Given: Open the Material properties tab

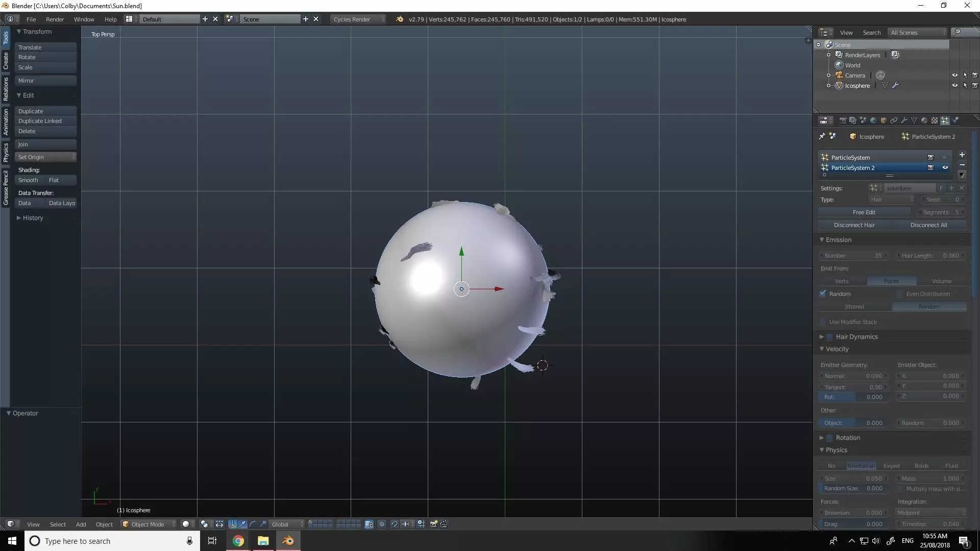Looking at the screenshot, I should pyautogui.click(x=924, y=120).
